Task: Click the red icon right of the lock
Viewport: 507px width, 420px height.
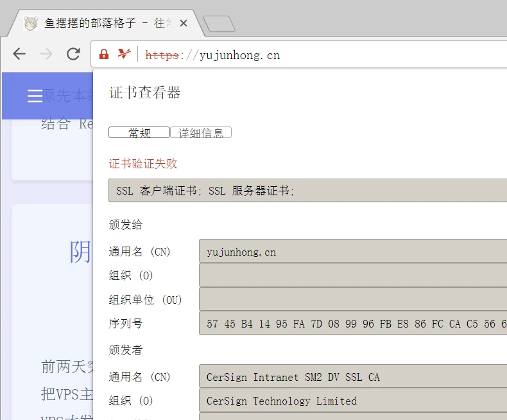Action: click(x=124, y=55)
